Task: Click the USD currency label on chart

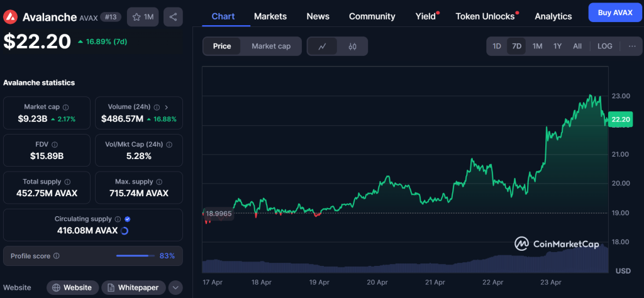Action: (x=623, y=272)
